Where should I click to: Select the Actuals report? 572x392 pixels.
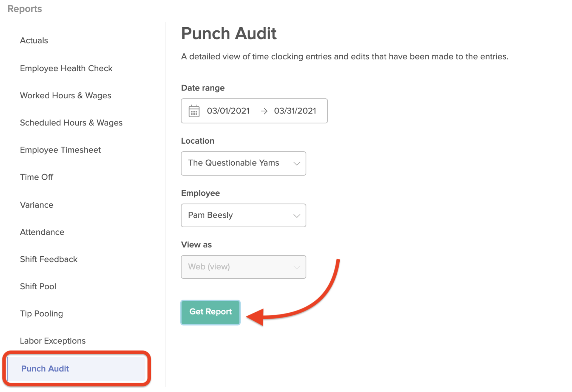tap(34, 40)
